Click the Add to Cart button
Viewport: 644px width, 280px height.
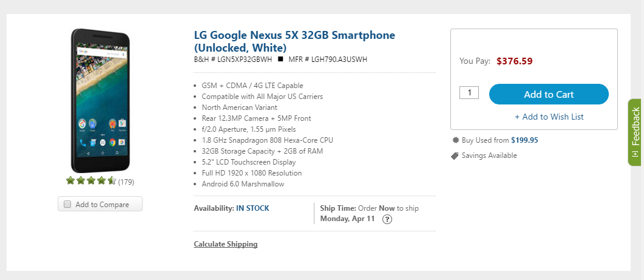pos(549,94)
